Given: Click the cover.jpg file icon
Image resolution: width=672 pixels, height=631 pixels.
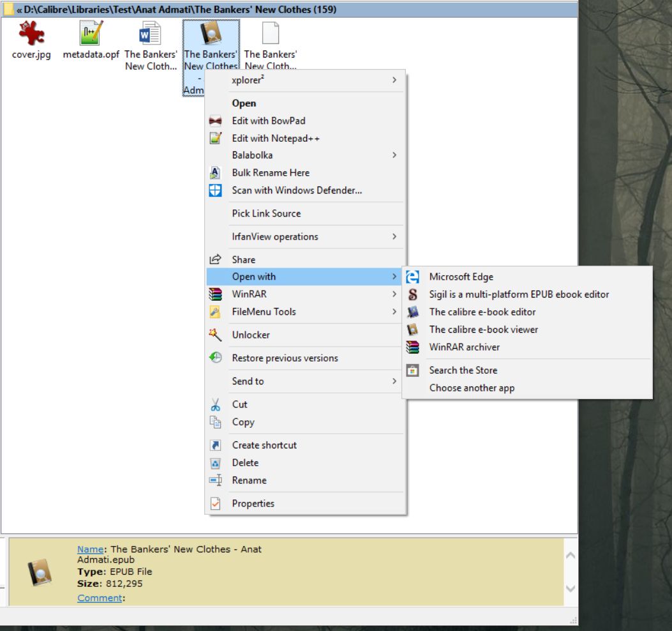Looking at the screenshot, I should pyautogui.click(x=31, y=33).
